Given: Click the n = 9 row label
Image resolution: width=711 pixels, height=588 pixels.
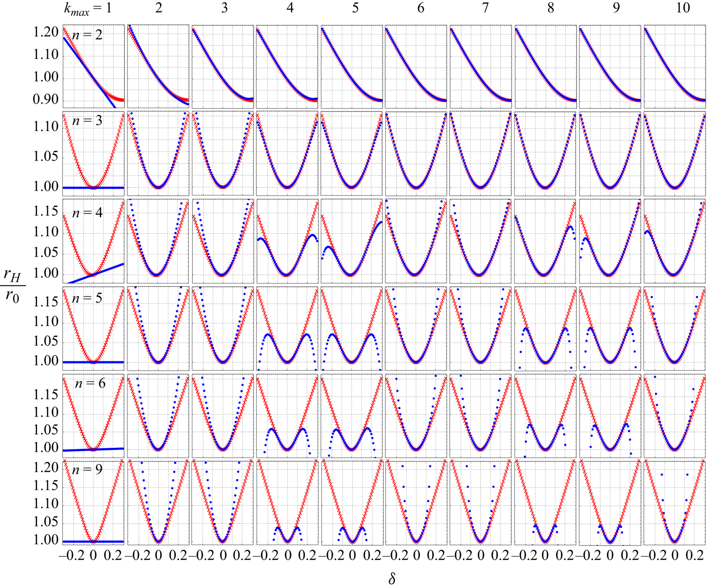Looking at the screenshot, I should tap(87, 470).
